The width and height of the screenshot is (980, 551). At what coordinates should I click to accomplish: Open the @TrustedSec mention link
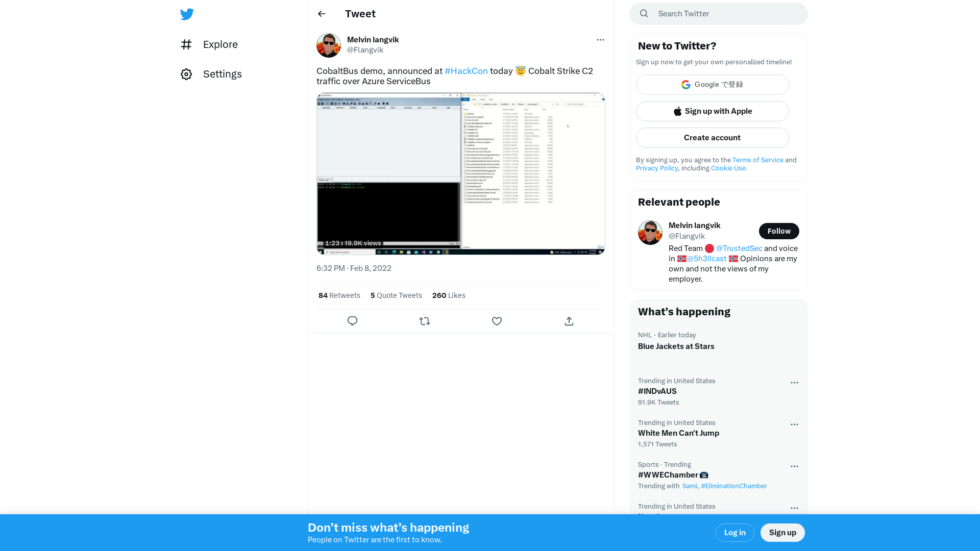(x=739, y=248)
